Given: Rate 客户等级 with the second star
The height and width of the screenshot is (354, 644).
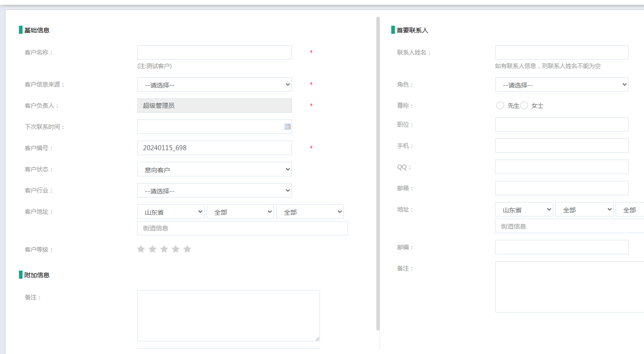Looking at the screenshot, I should [x=153, y=249].
